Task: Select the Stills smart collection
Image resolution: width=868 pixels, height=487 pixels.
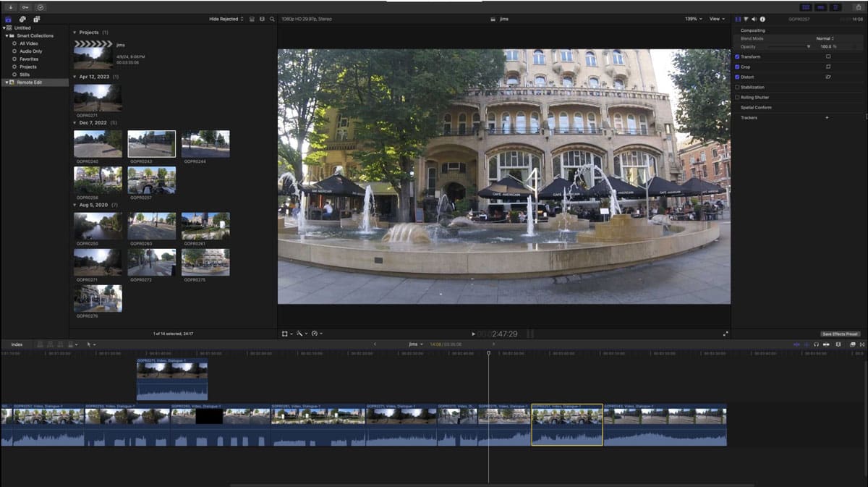Action: pyautogui.click(x=25, y=75)
